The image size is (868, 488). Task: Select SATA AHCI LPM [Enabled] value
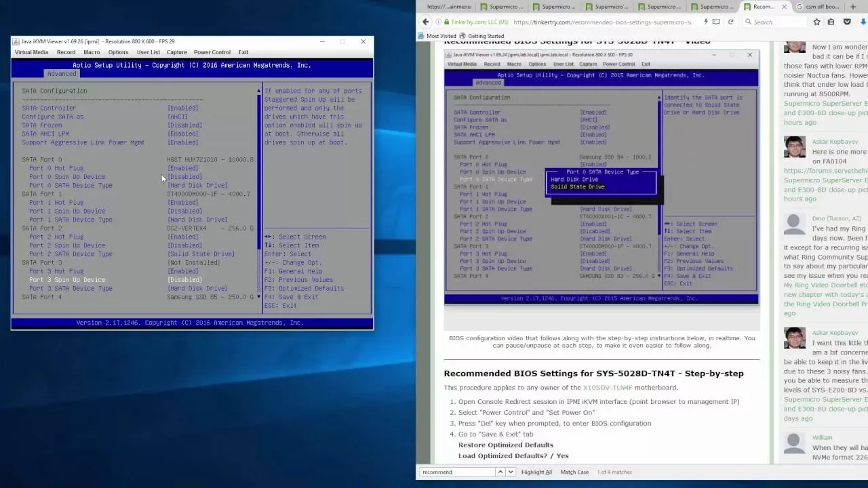click(x=183, y=134)
